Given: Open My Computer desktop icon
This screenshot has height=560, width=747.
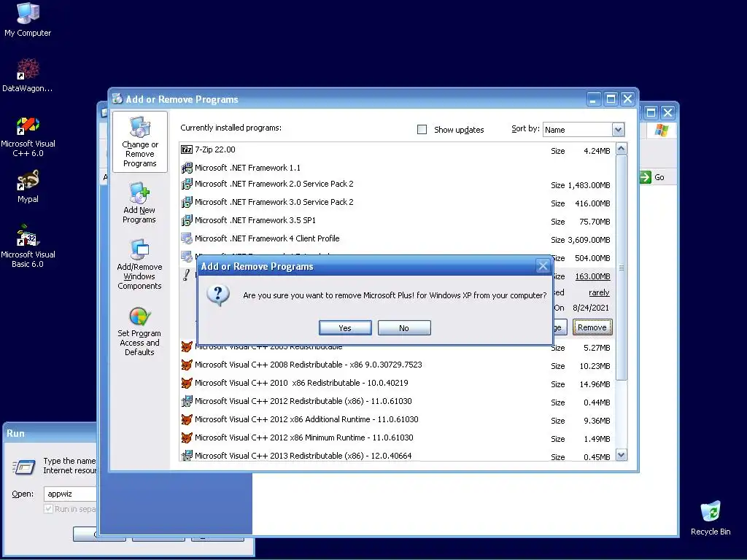Looking at the screenshot, I should point(28,19).
